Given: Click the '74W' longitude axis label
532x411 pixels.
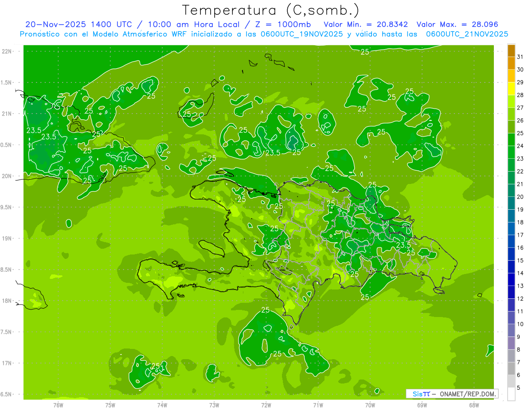Looking at the screenshot, I should tap(162, 405).
